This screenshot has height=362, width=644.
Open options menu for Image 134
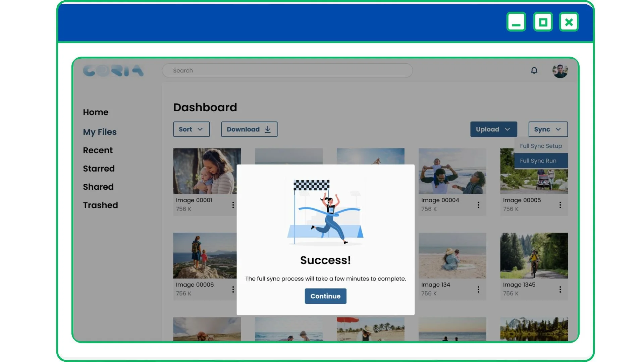(478, 289)
